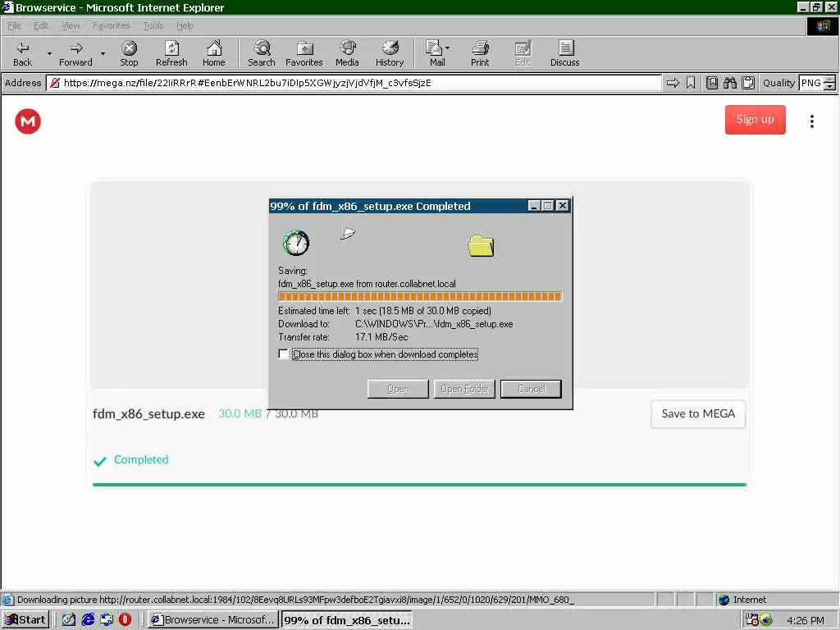This screenshot has width=840, height=630.
Task: Click the green MEGA progress bar
Action: [x=419, y=485]
